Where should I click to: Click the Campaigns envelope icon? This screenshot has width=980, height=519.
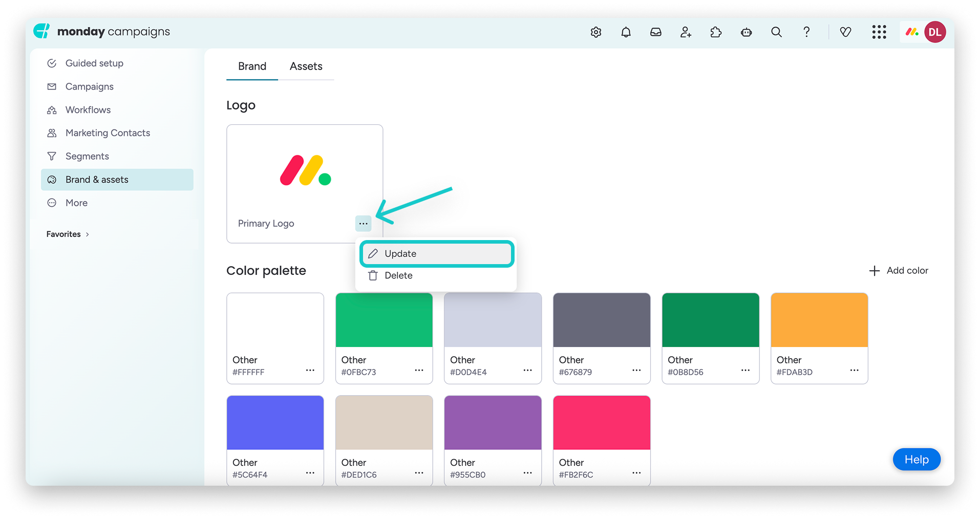tap(52, 86)
